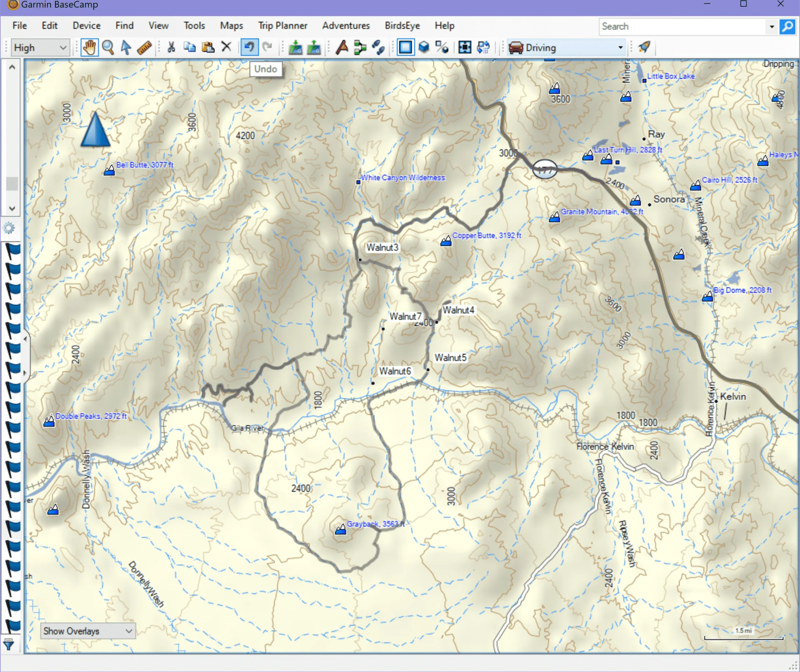
Task: Open the Edit menu
Action: pyautogui.click(x=50, y=25)
